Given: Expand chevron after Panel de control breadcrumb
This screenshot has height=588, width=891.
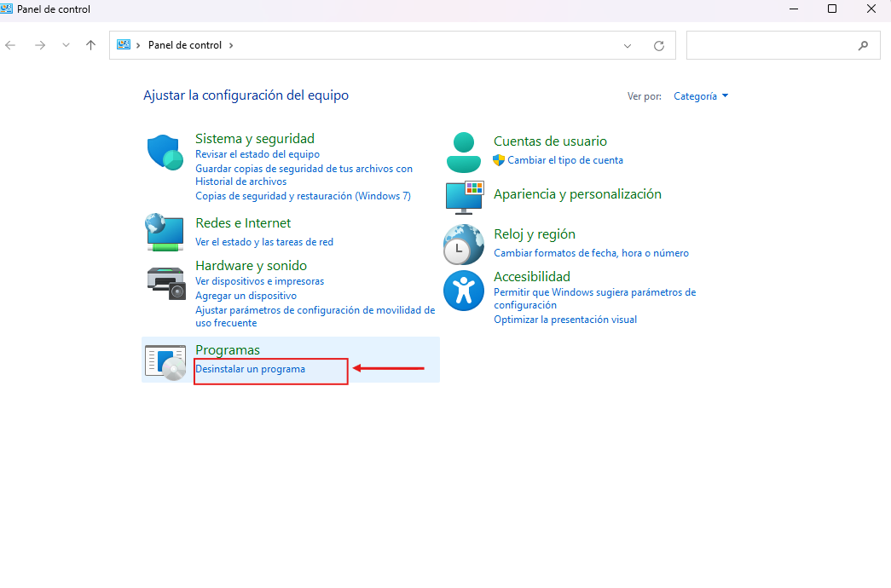Looking at the screenshot, I should pyautogui.click(x=231, y=45).
